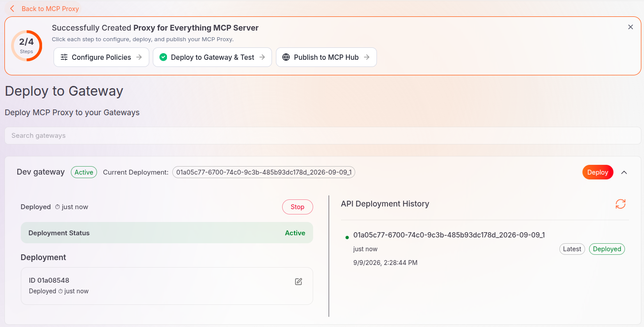This screenshot has width=644, height=327.
Task: Open Publish to MCP Hub step
Action: (326, 57)
